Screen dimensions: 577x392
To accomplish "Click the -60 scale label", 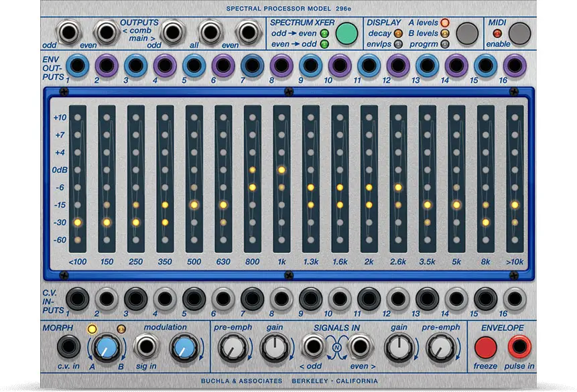I will click(60, 240).
